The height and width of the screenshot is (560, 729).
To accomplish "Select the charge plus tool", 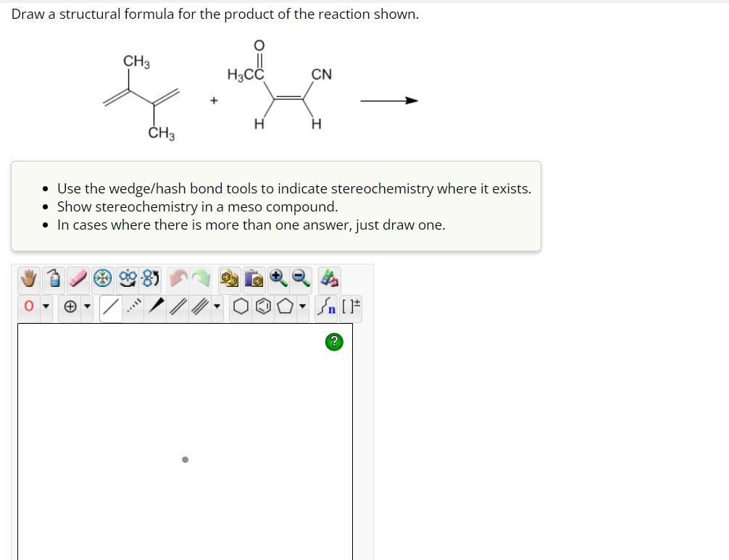I will click(x=70, y=306).
